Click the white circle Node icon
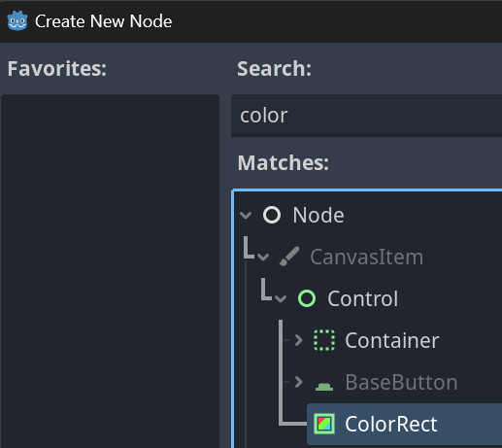The height and width of the screenshot is (448, 502). click(x=272, y=215)
